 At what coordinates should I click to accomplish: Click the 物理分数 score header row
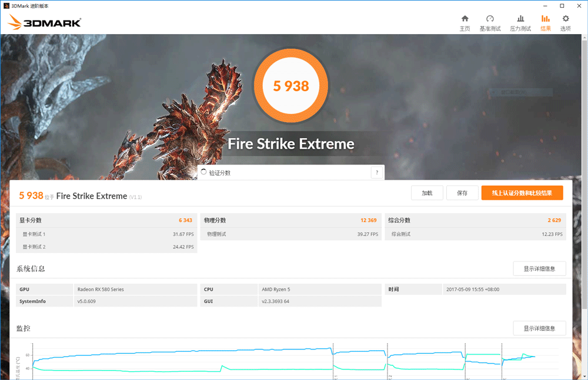(x=290, y=220)
